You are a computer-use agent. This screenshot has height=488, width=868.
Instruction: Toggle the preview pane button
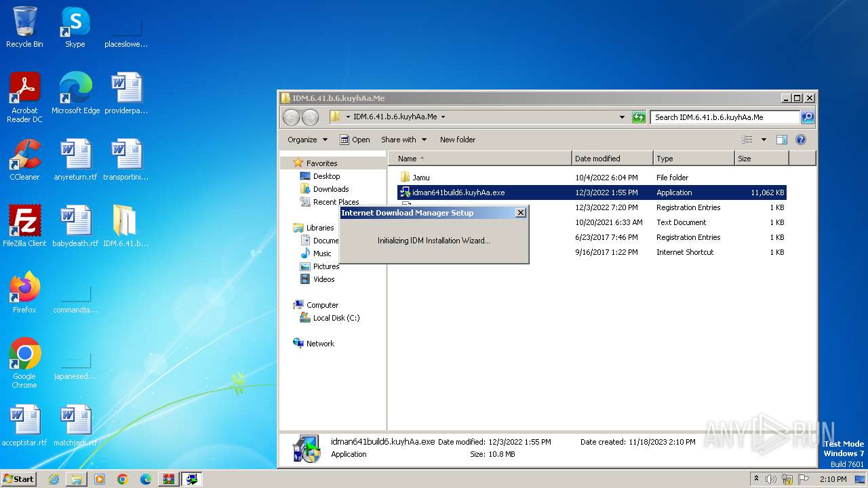[x=781, y=140]
